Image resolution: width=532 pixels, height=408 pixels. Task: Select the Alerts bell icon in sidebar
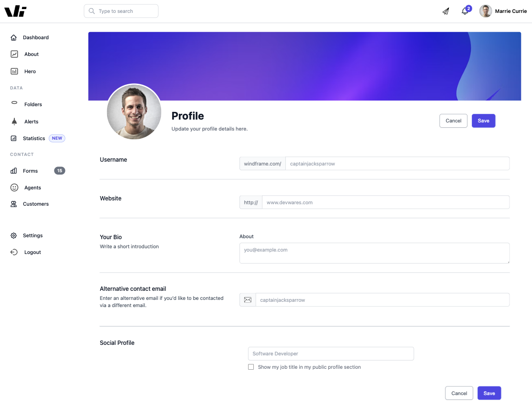(x=14, y=121)
